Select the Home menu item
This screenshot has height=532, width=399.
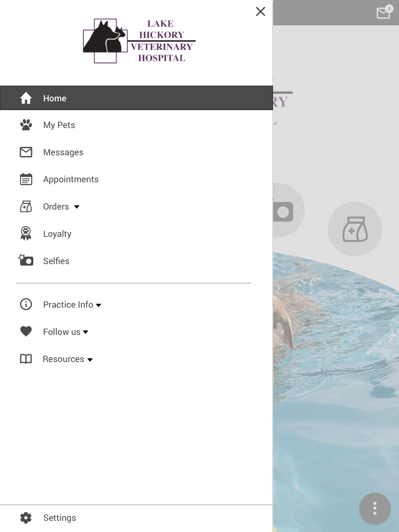tap(136, 98)
